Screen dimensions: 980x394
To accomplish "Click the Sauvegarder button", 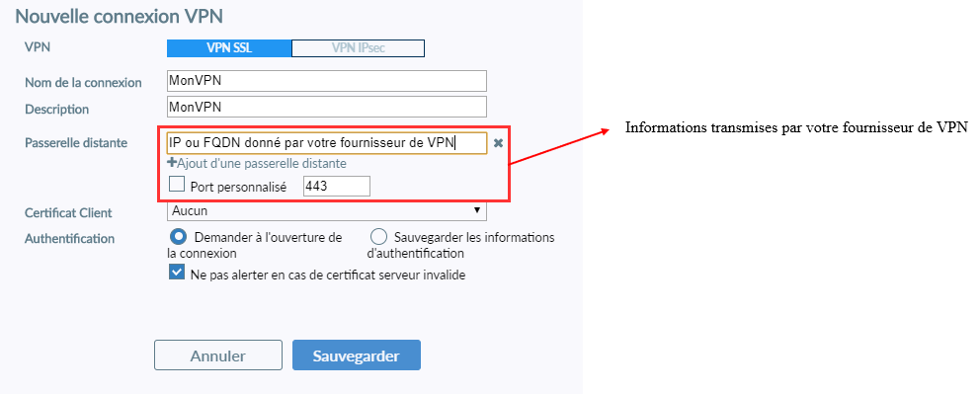I will [357, 355].
